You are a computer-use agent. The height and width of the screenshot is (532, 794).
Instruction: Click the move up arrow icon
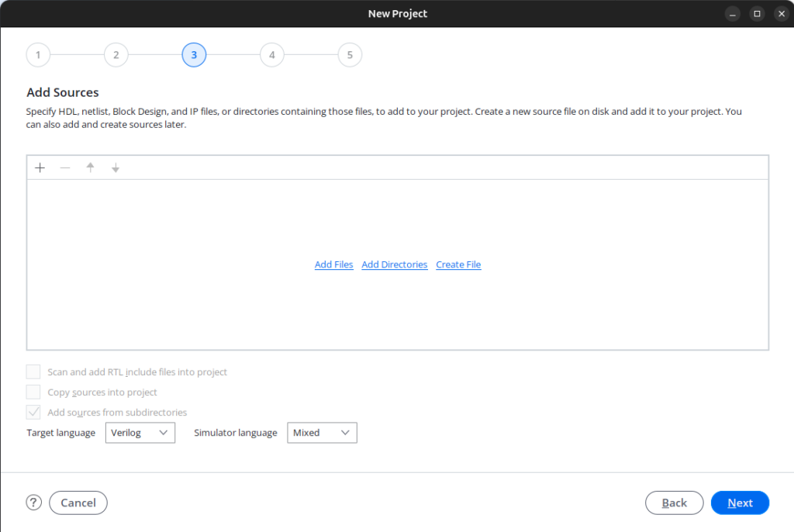pyautogui.click(x=90, y=168)
